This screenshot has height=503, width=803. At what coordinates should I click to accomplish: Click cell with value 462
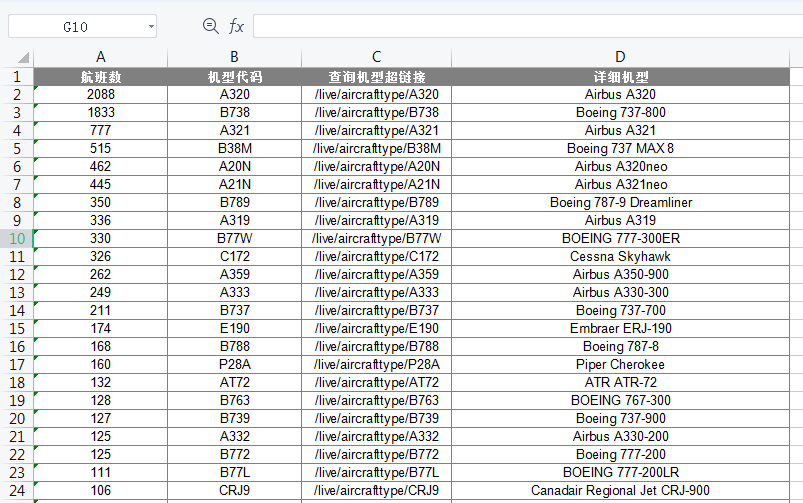100,166
